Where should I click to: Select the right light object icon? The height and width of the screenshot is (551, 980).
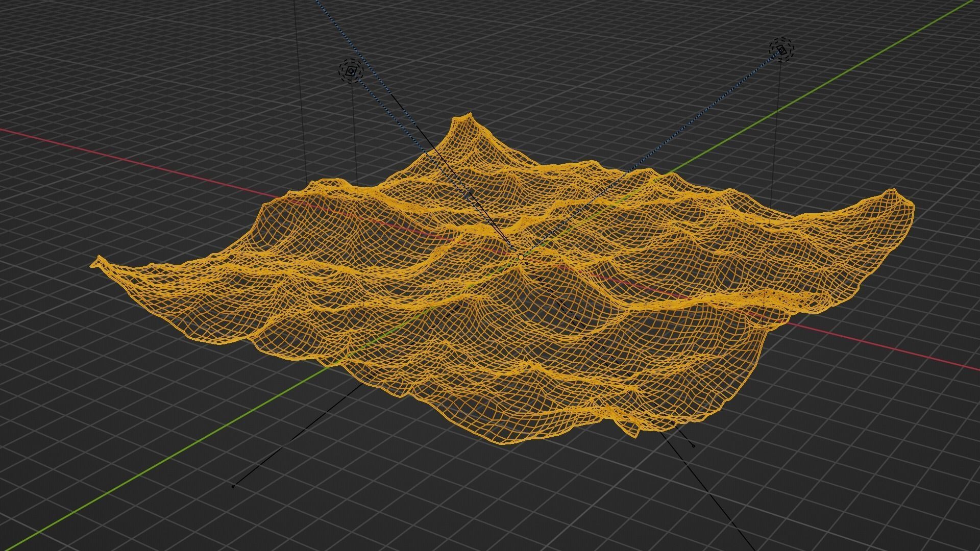click(782, 49)
